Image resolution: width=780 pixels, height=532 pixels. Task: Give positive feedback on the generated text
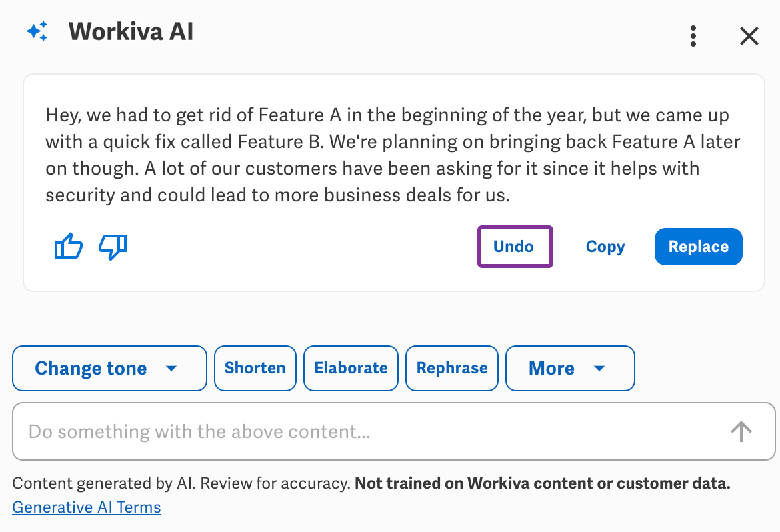tap(68, 247)
